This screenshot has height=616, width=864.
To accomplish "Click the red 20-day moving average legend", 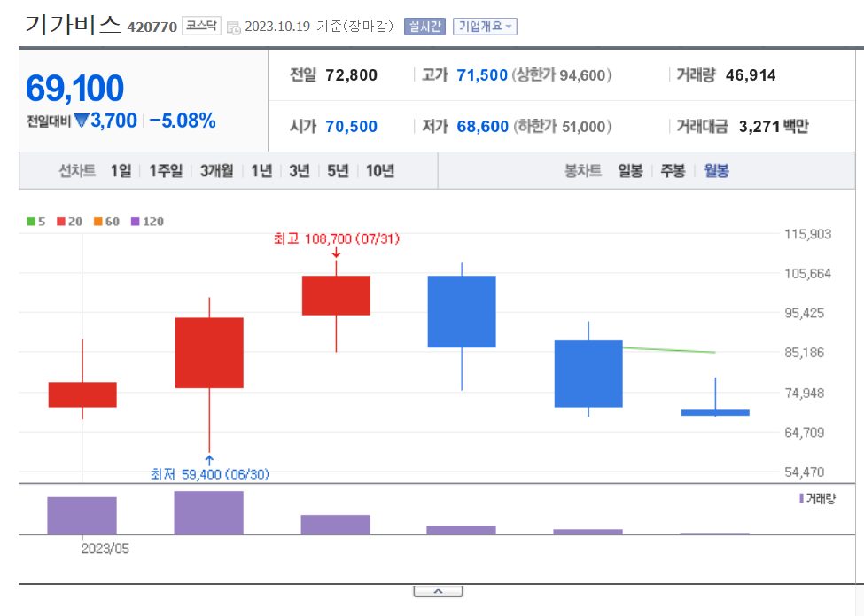I will click(x=69, y=222).
